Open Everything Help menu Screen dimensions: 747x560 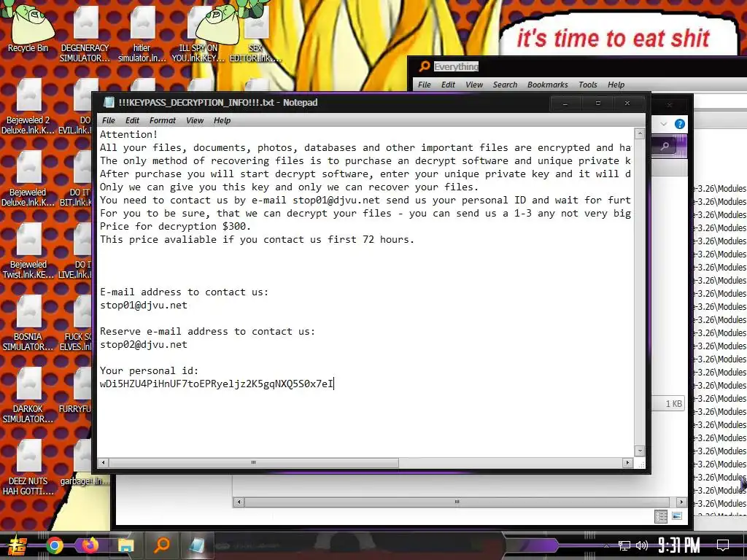point(616,85)
